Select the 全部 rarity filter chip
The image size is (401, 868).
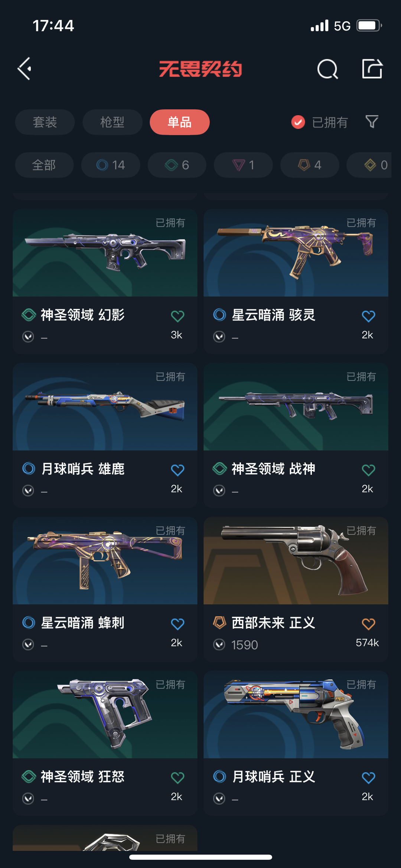tap(44, 165)
